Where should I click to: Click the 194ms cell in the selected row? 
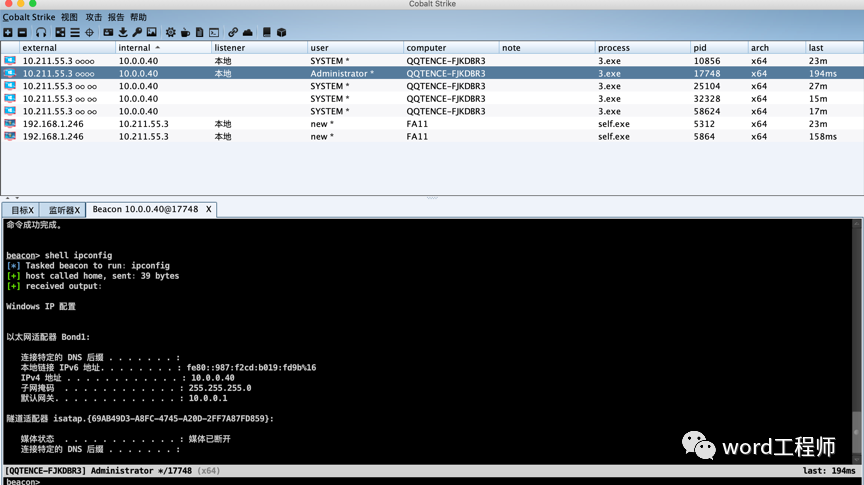823,73
